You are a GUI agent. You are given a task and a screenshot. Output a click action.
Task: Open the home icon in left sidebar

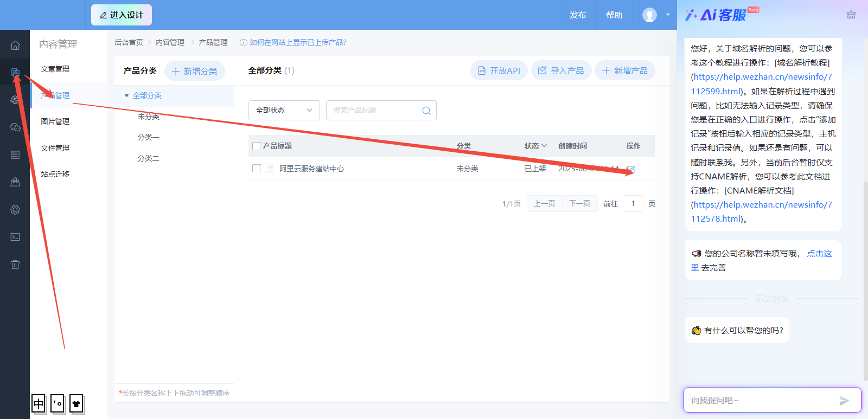click(15, 46)
